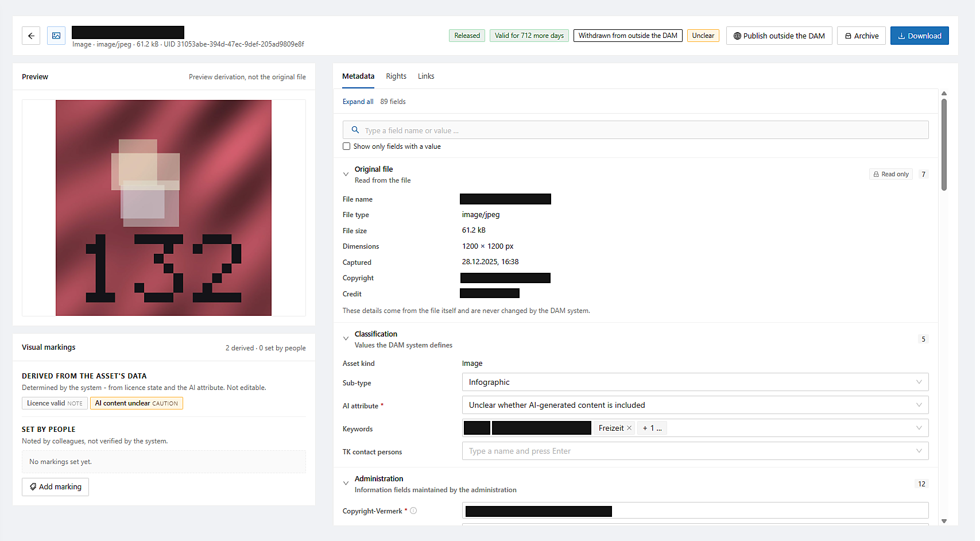
Task: Click the 'AI content unclear CAUTION' marking
Action: pyautogui.click(x=137, y=403)
